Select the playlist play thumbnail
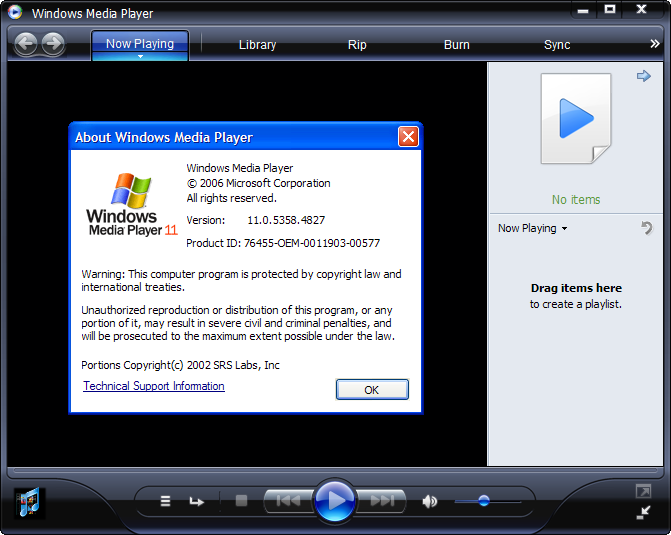 pyautogui.click(x=576, y=119)
